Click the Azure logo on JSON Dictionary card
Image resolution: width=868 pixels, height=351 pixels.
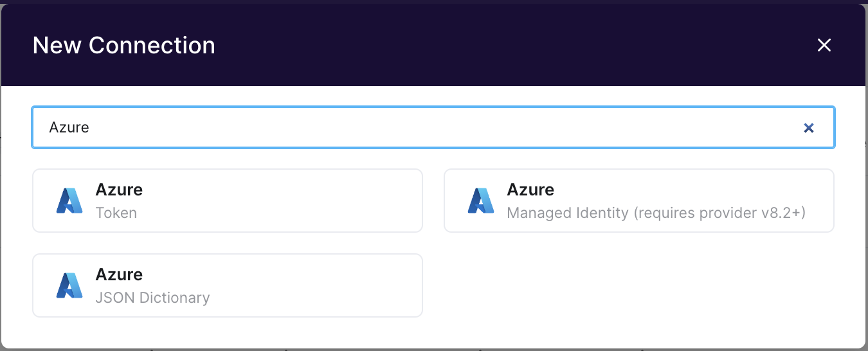click(x=69, y=285)
